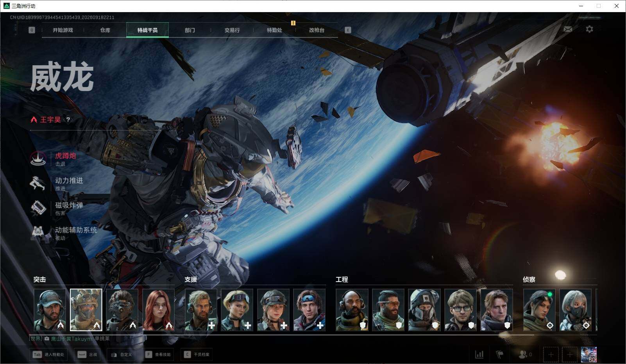
Task: Select the masked helmeted 工程 operator portrait
Action: (x=424, y=310)
